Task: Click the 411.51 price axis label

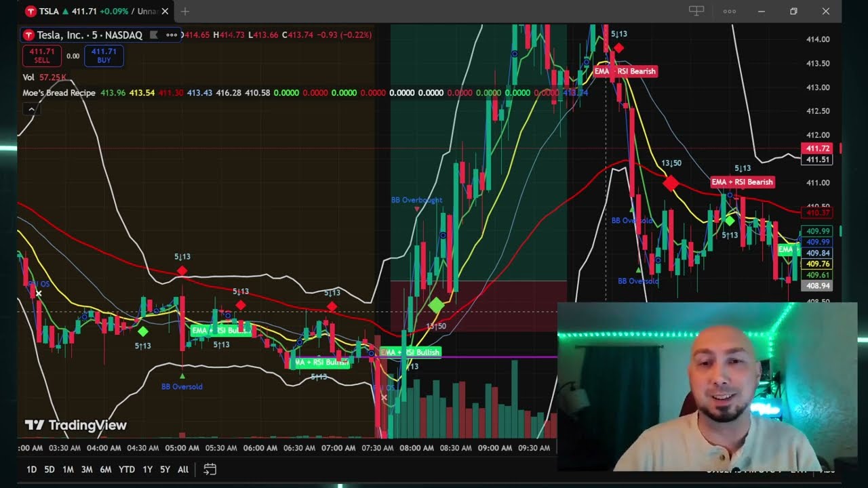Action: coord(818,160)
